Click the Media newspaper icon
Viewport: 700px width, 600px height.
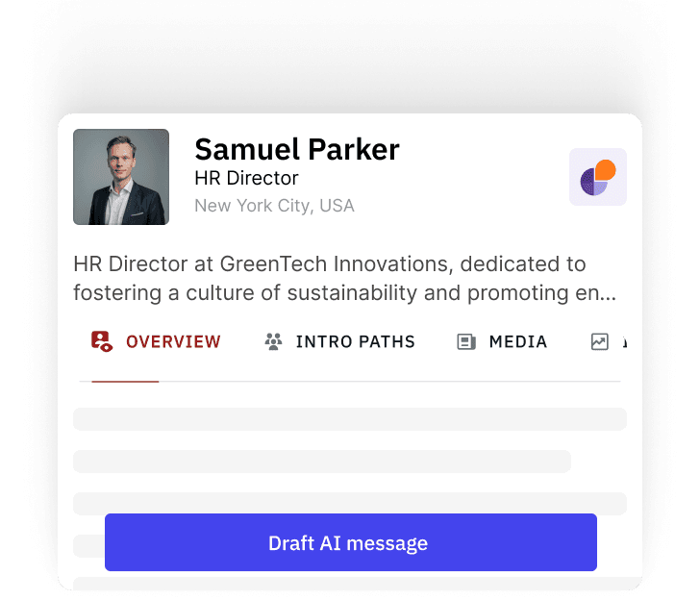466,342
